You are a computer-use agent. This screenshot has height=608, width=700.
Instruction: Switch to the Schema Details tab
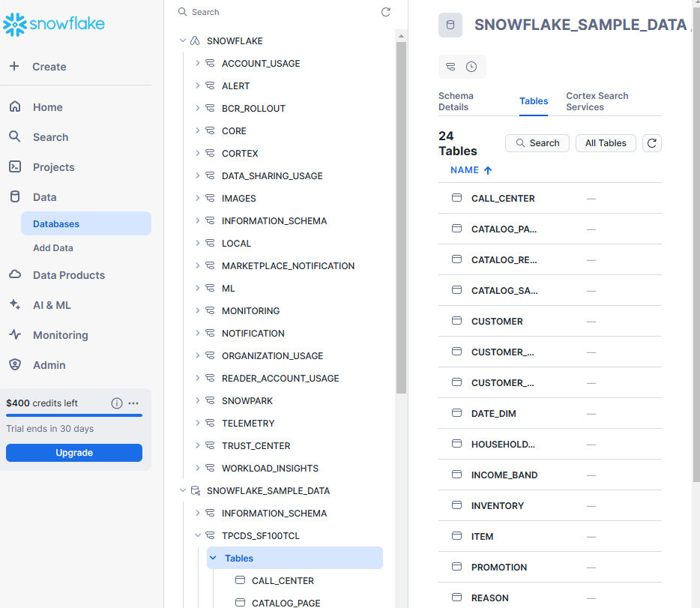tap(456, 101)
